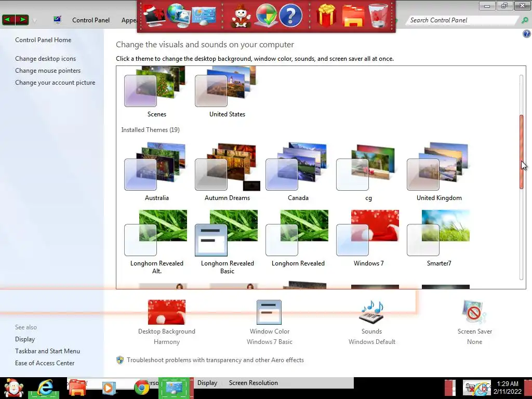This screenshot has width=532, height=399.
Task: Open the Change desktop icons link
Action: click(46, 58)
